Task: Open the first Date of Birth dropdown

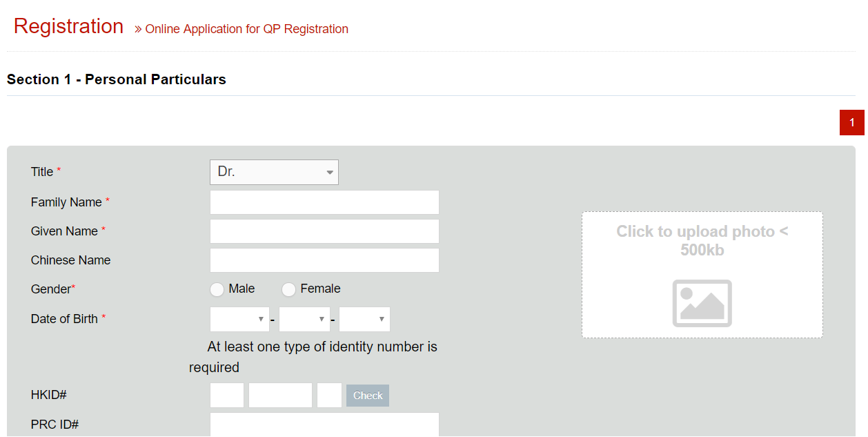Action: [239, 320]
